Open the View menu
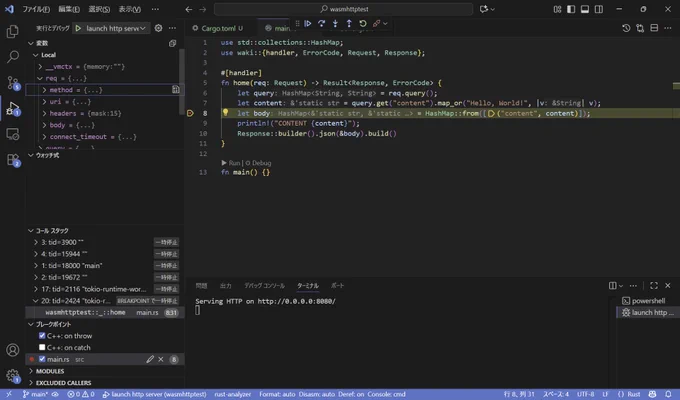The width and height of the screenshot is (680, 400). pyautogui.click(x=130, y=9)
